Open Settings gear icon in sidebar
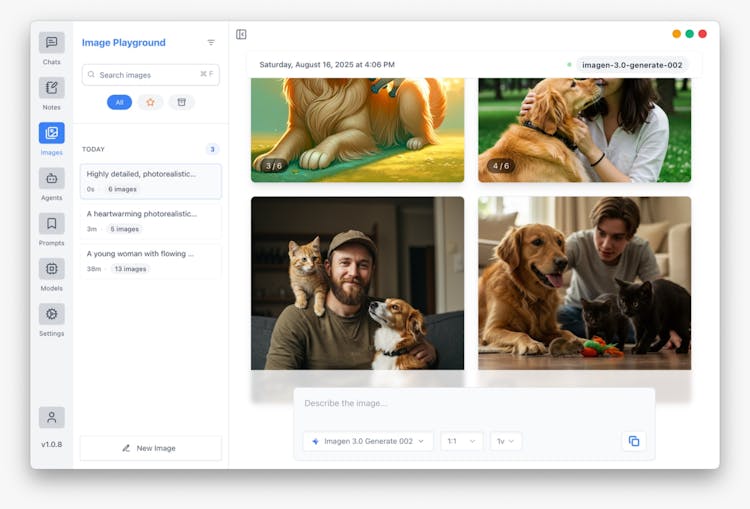 51,314
